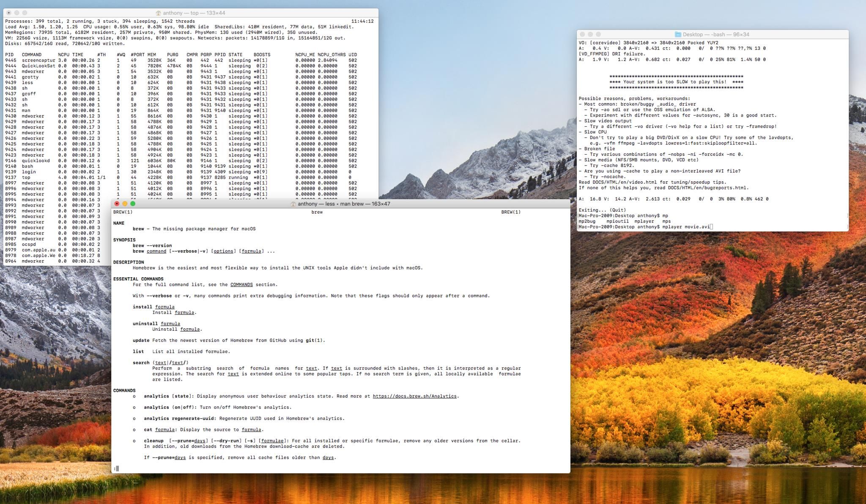Minimize the top terminal window

[x=17, y=13]
